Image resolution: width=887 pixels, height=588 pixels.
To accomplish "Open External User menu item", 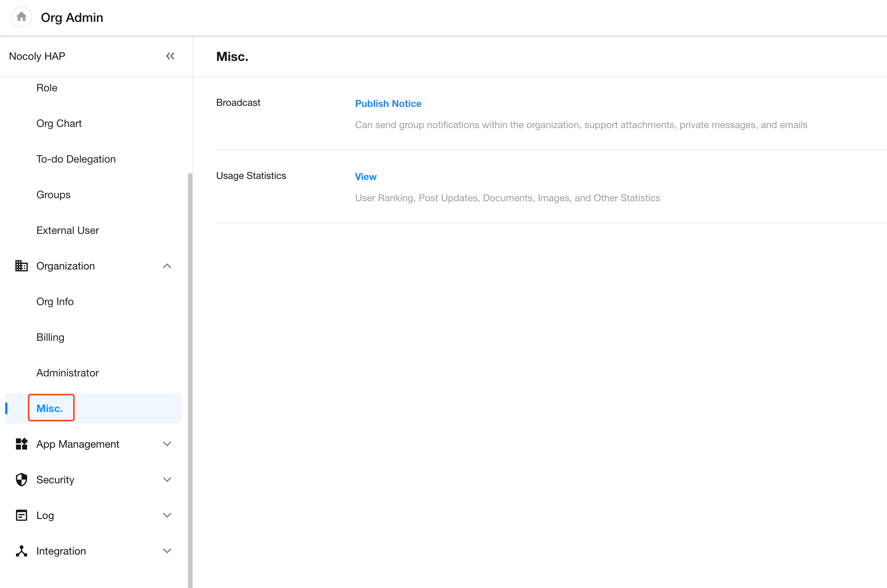I will coord(68,230).
